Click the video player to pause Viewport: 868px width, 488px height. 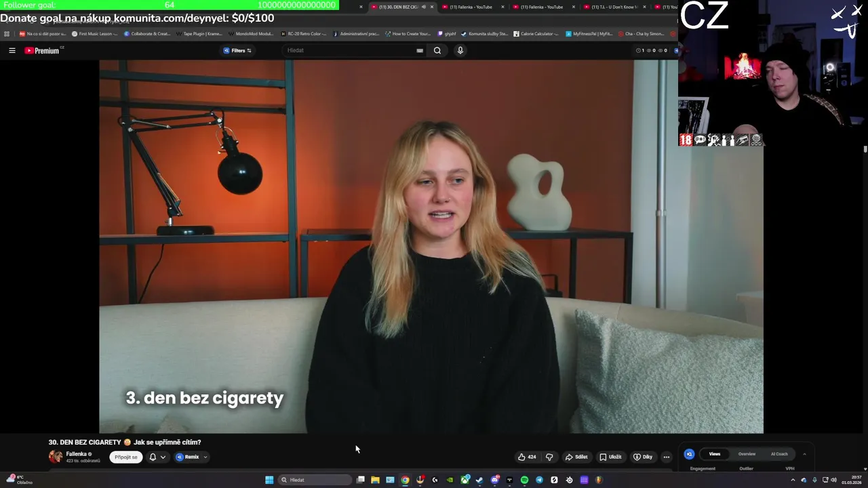(x=431, y=246)
